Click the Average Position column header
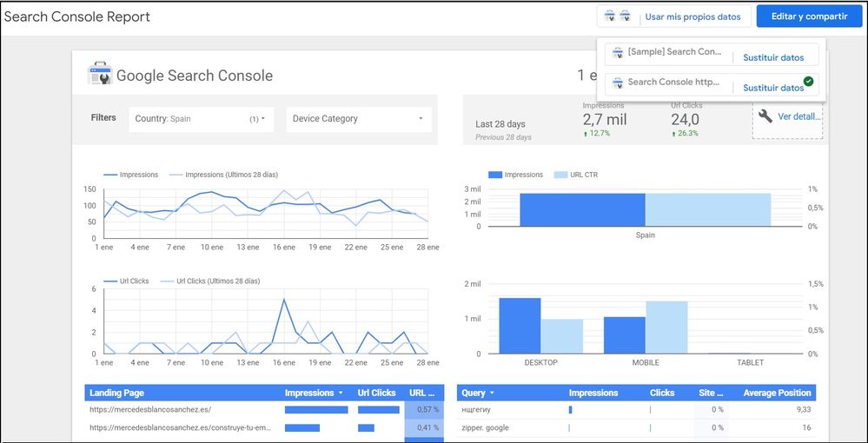 coord(777,393)
